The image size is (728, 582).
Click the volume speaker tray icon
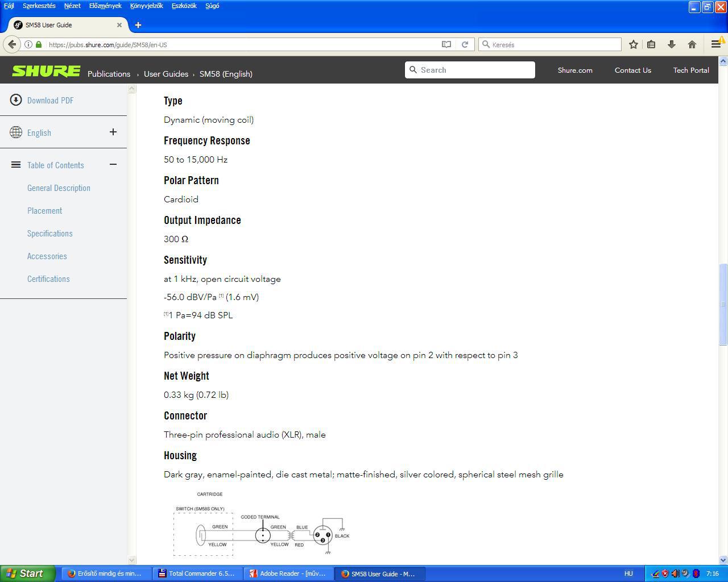pos(675,573)
